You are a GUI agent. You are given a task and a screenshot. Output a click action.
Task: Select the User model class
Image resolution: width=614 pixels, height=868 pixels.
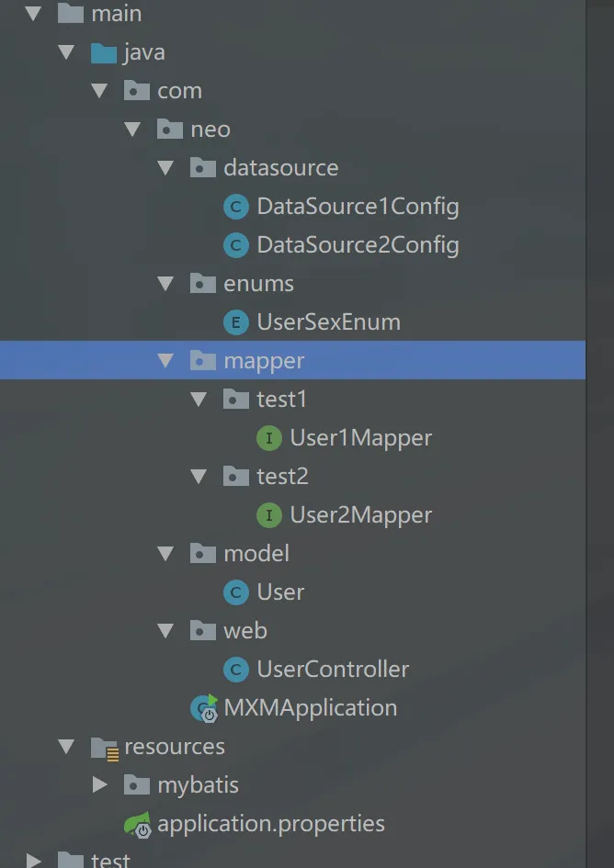click(x=280, y=592)
